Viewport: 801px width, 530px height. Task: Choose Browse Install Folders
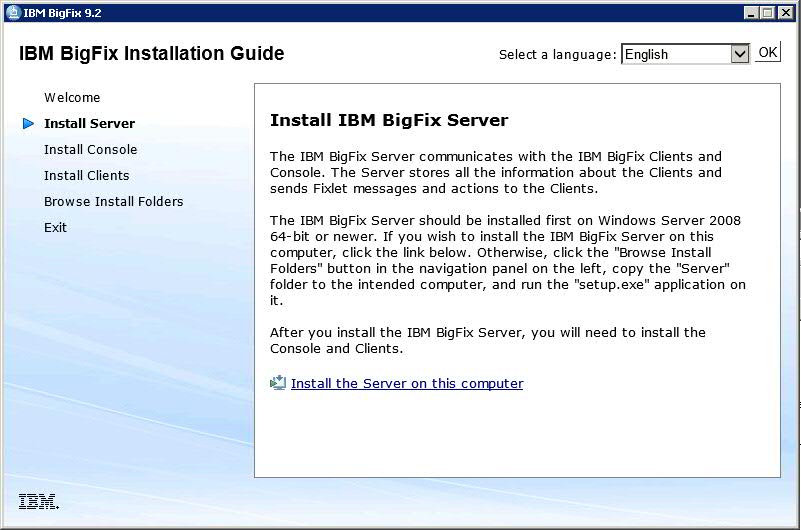point(113,202)
